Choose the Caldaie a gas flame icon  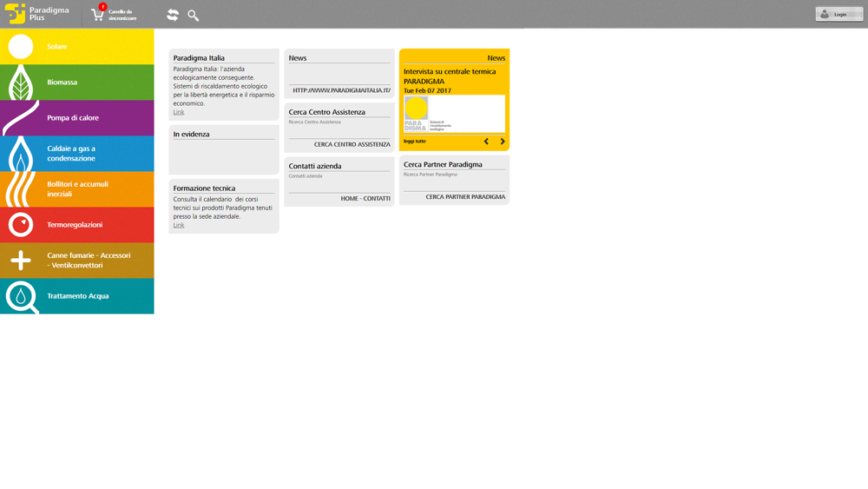[x=21, y=154]
